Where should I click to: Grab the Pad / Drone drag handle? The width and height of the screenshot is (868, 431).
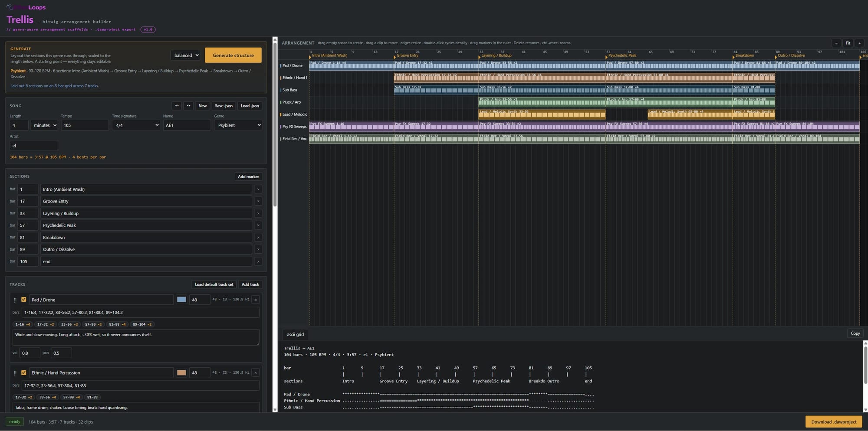click(x=15, y=300)
